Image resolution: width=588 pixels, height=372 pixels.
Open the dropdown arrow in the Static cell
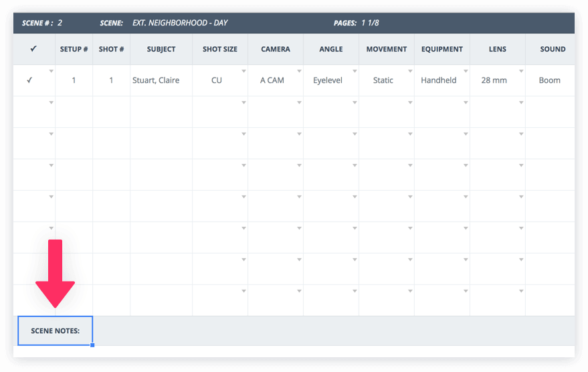410,71
